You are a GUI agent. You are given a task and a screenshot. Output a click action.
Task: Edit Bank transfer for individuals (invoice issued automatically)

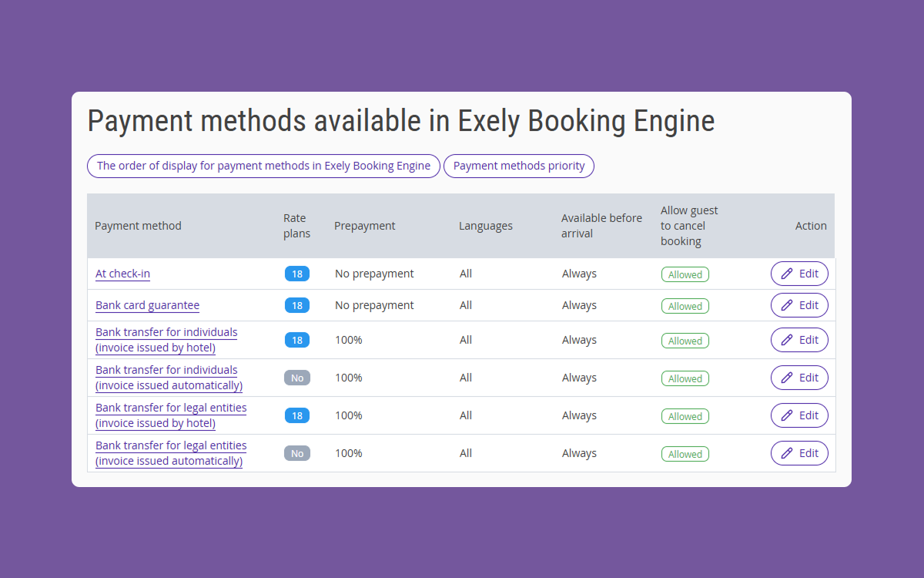point(799,378)
